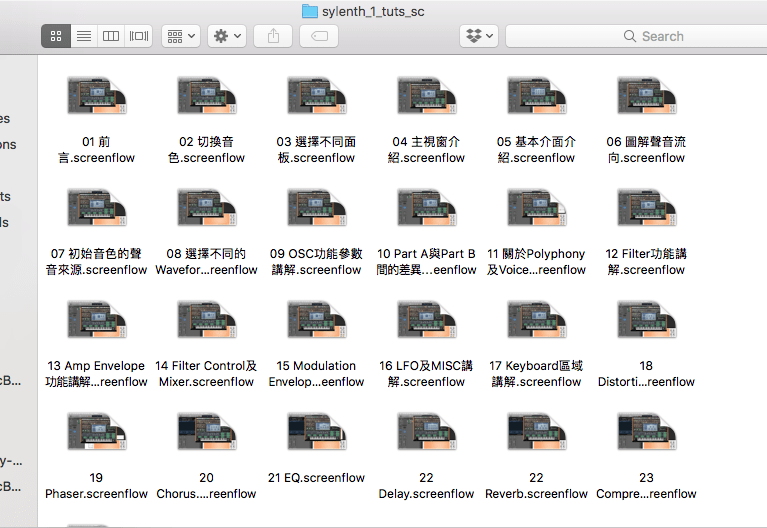The height and width of the screenshot is (528, 767).
Task: Select the 09 OSC功能參數講解 file icon
Action: [316, 207]
